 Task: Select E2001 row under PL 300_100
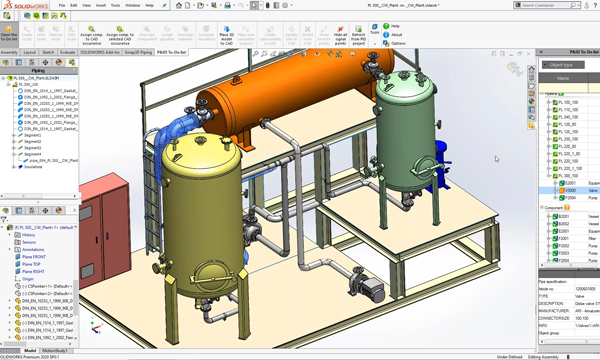(x=569, y=183)
